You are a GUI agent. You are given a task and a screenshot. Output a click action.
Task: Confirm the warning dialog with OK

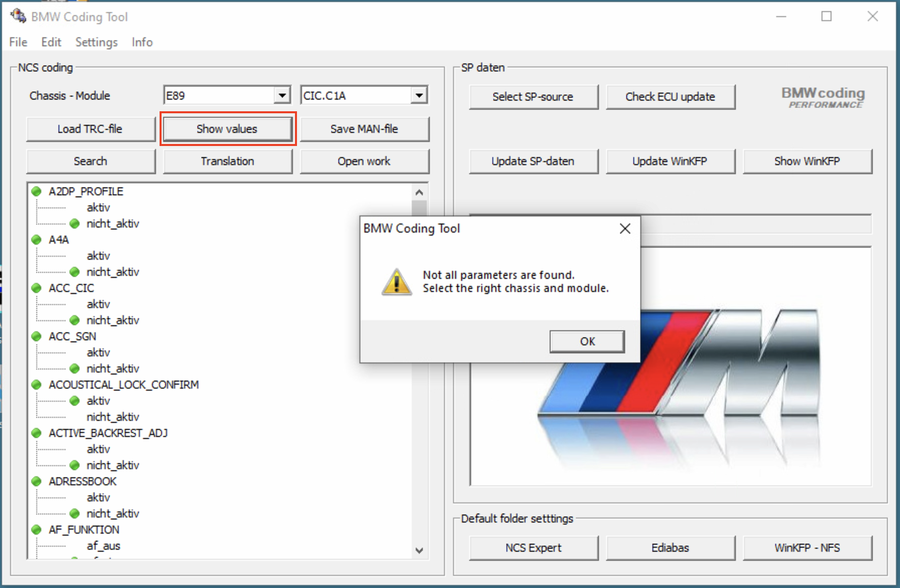(x=587, y=341)
